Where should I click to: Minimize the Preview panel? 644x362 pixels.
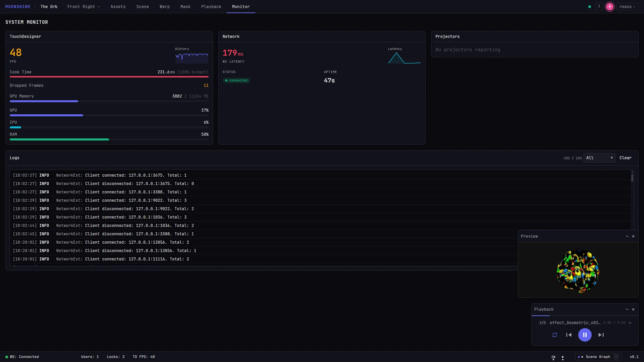click(627, 236)
